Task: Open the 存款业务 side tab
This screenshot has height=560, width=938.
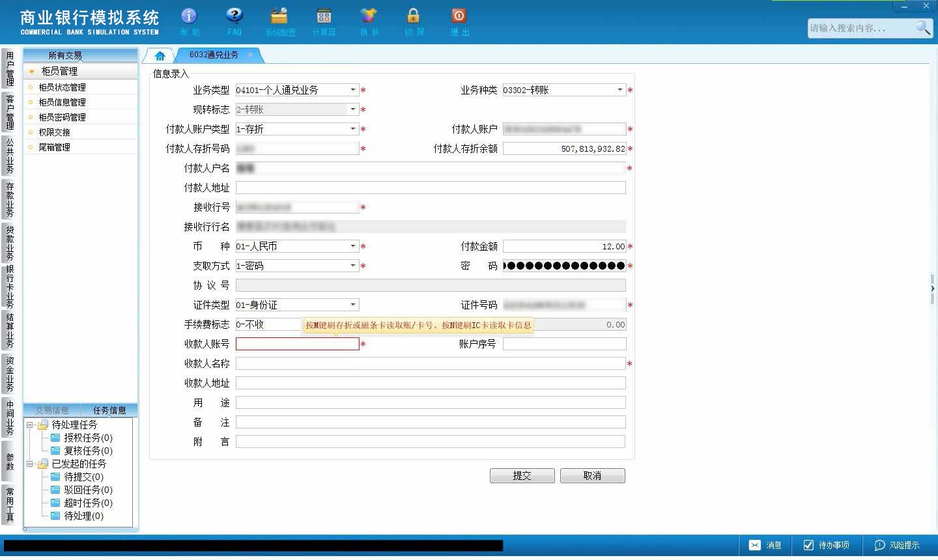Action: point(10,199)
